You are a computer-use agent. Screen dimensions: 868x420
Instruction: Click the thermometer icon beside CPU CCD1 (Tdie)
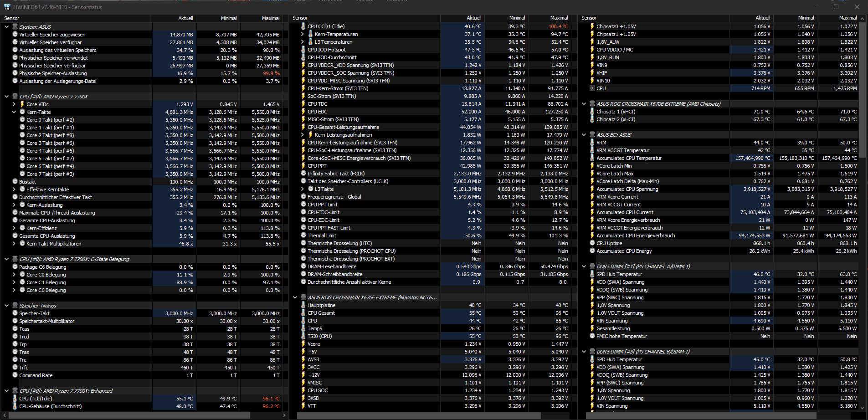click(303, 26)
